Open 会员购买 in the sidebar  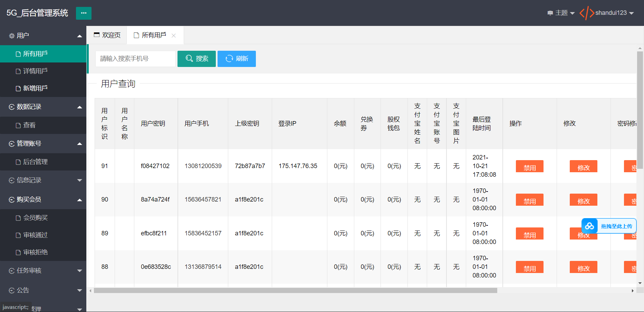pyautogui.click(x=43, y=218)
